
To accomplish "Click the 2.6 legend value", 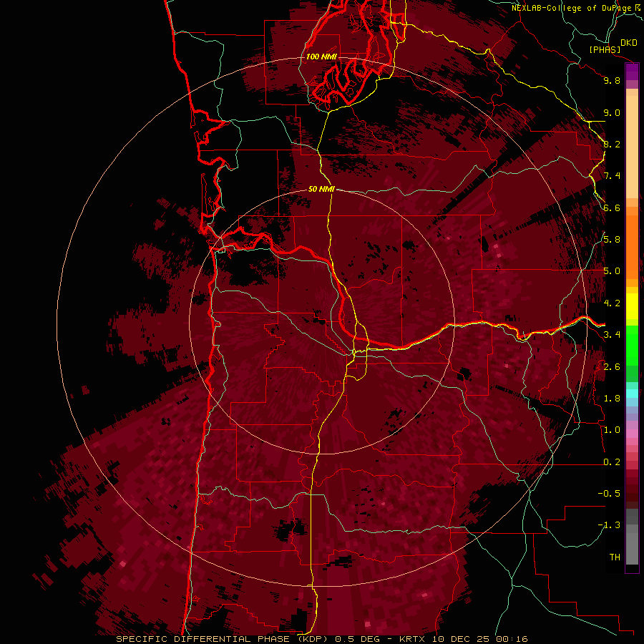I will click(612, 367).
